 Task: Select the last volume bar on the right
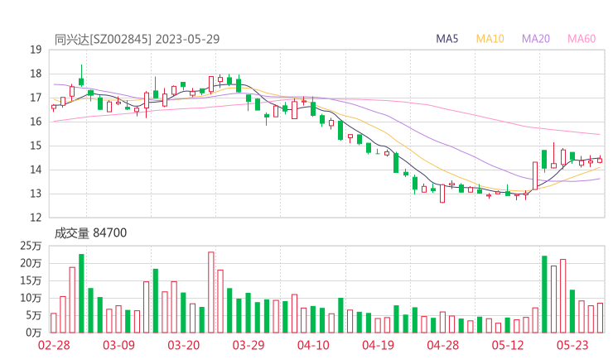click(x=600, y=318)
